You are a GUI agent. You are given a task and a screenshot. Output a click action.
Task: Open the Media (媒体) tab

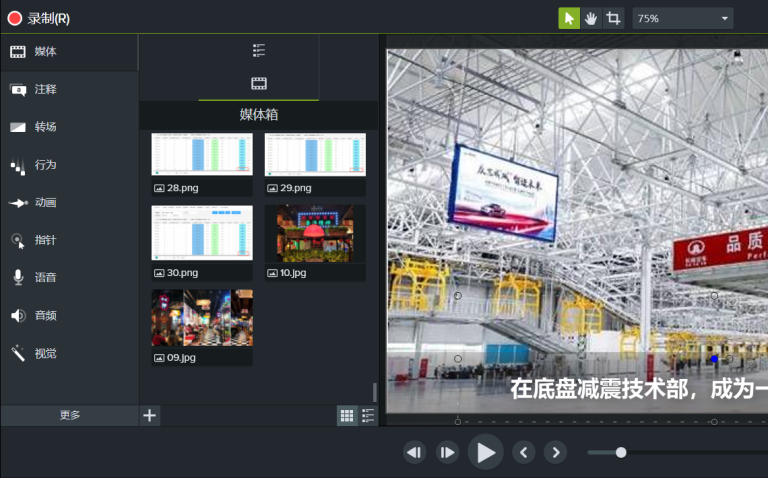coord(68,52)
